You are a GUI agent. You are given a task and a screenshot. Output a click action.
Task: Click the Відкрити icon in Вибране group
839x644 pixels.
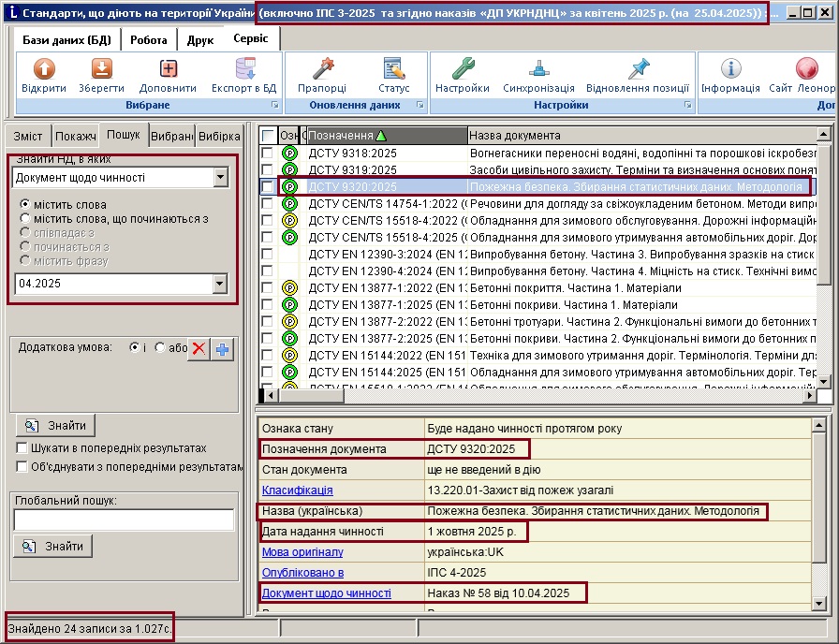(x=44, y=69)
